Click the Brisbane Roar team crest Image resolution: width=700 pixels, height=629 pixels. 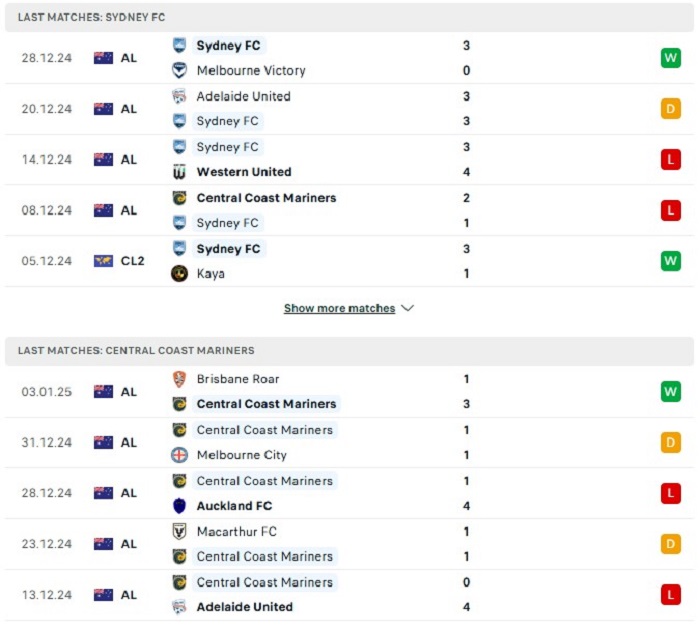point(179,379)
